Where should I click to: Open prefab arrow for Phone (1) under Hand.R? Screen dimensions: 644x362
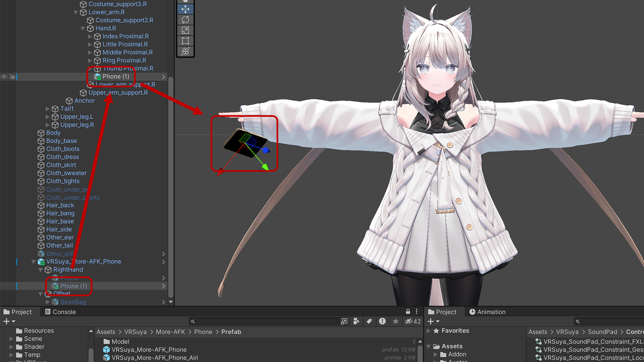tap(163, 77)
